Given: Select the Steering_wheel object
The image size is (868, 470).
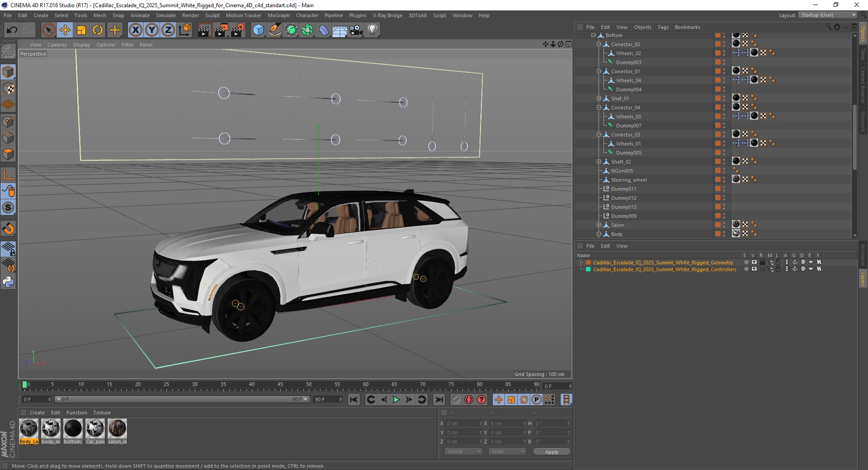Looking at the screenshot, I should pos(628,180).
